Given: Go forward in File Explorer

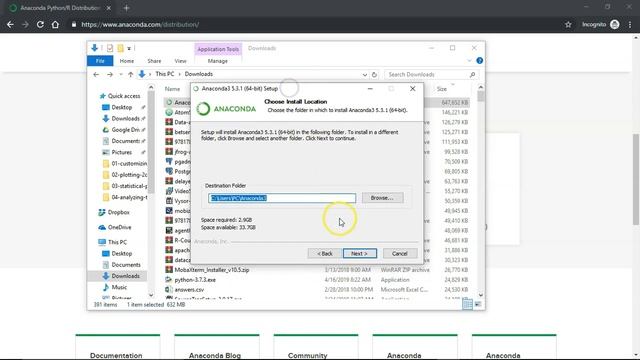Looking at the screenshot, I should pyautogui.click(x=110, y=74).
